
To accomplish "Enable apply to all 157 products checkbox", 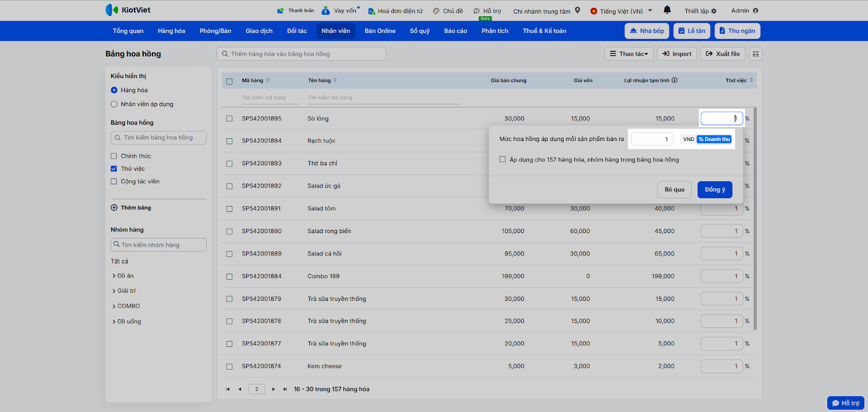I will point(502,159).
